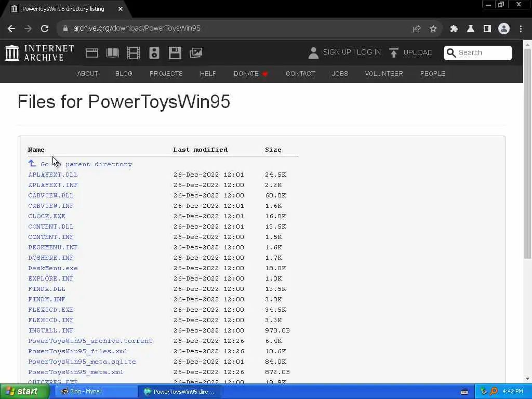Click the keyboard icon in the taskbar
The width and height of the screenshot is (532, 399).
464,392
